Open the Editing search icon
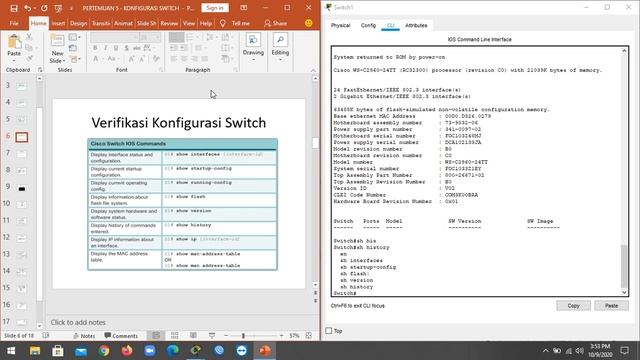Viewport: 640px width, 360px height. click(x=280, y=40)
